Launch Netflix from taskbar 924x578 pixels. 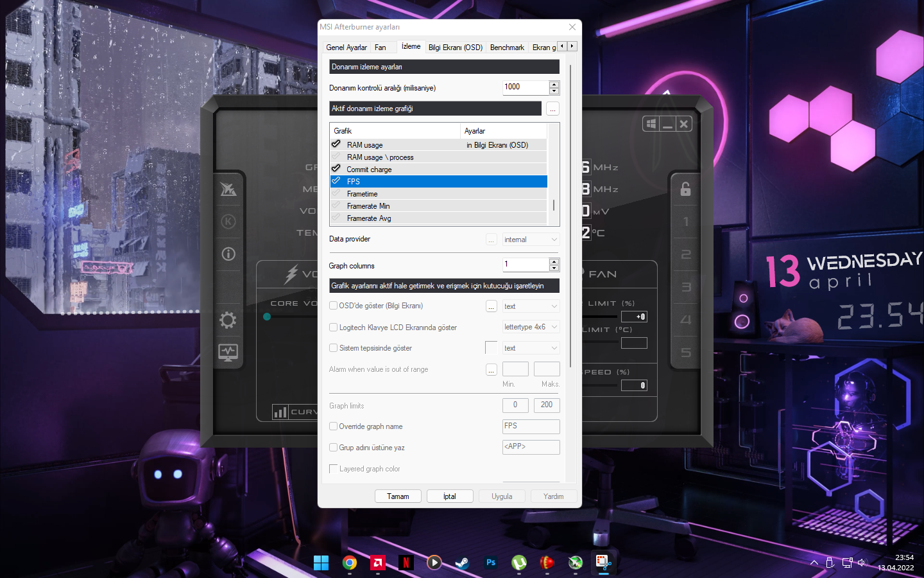pyautogui.click(x=406, y=563)
